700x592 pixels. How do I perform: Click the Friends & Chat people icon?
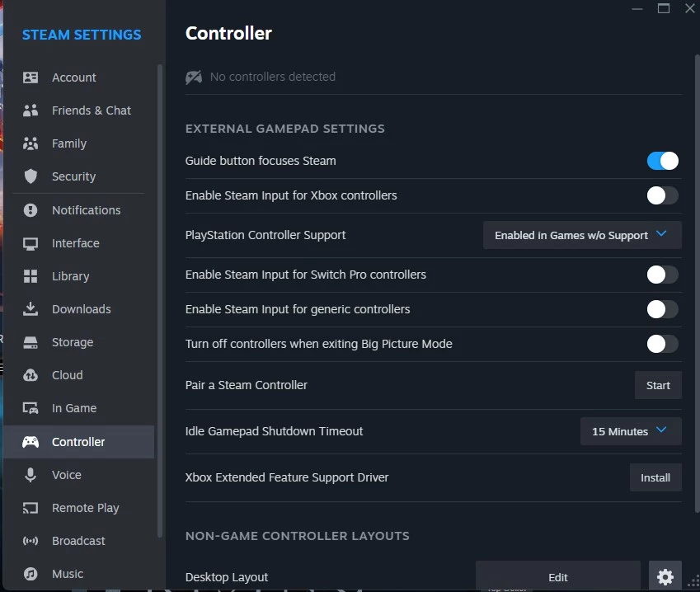point(31,110)
